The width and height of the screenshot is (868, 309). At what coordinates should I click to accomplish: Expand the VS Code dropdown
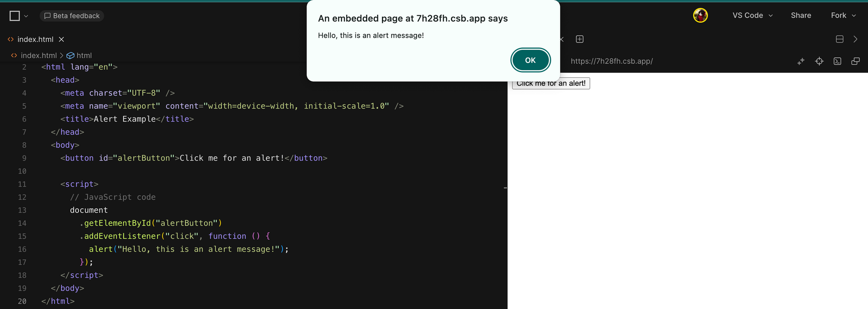(753, 16)
